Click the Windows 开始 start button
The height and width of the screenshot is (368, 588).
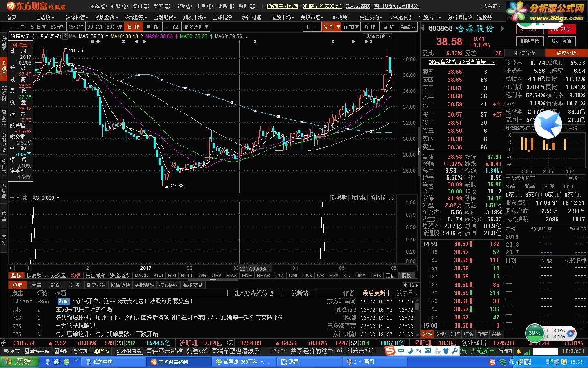(x=20, y=362)
